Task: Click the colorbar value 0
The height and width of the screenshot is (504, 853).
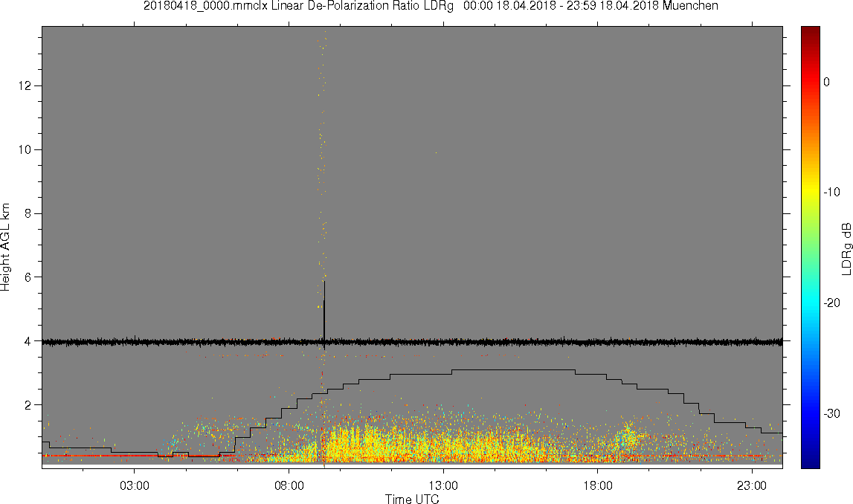Action: pos(826,82)
